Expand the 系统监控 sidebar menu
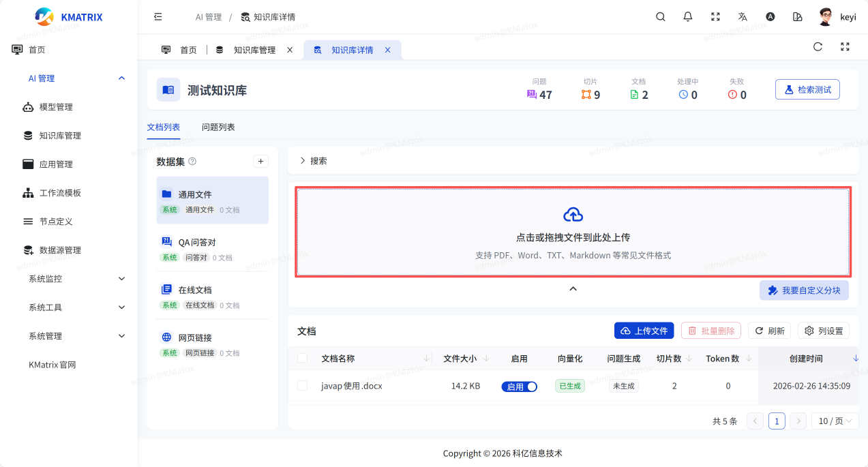The height and width of the screenshot is (467, 868). 75,279
